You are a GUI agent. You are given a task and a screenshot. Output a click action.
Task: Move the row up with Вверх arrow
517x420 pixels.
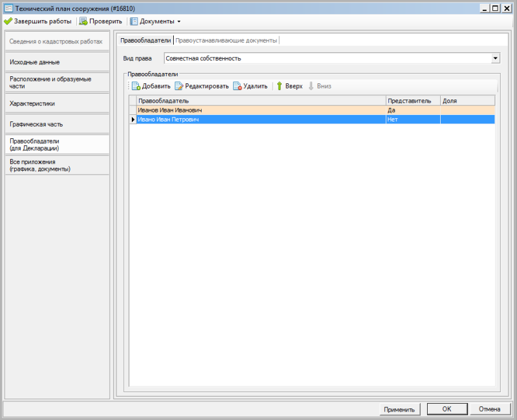point(280,86)
